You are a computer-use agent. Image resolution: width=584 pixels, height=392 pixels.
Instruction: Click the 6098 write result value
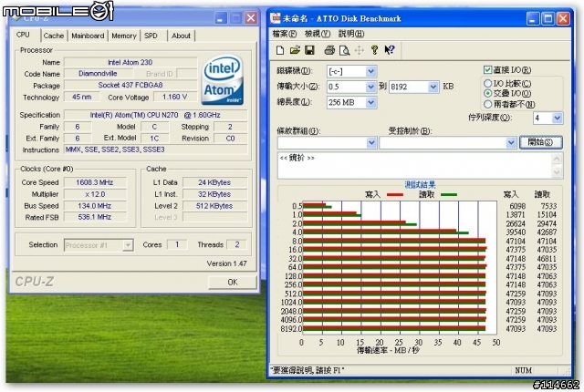pyautogui.click(x=517, y=206)
